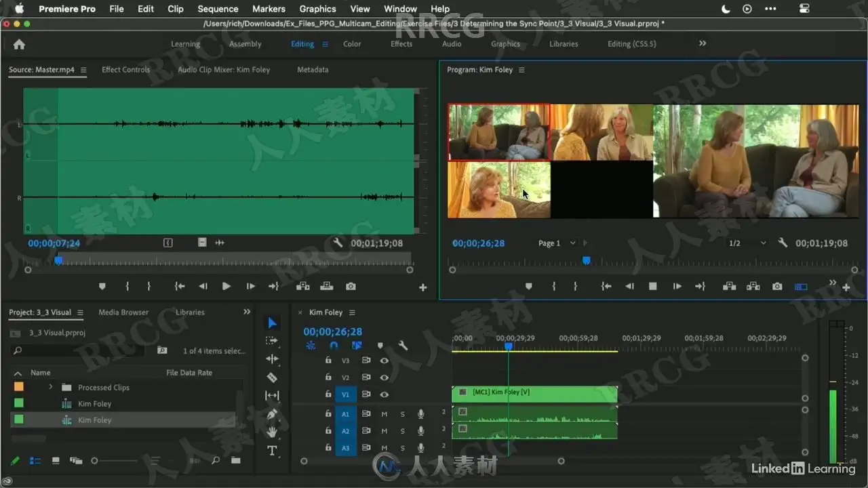This screenshot has height=488, width=868.
Task: Stop playback in Program monitor
Action: tap(652, 287)
